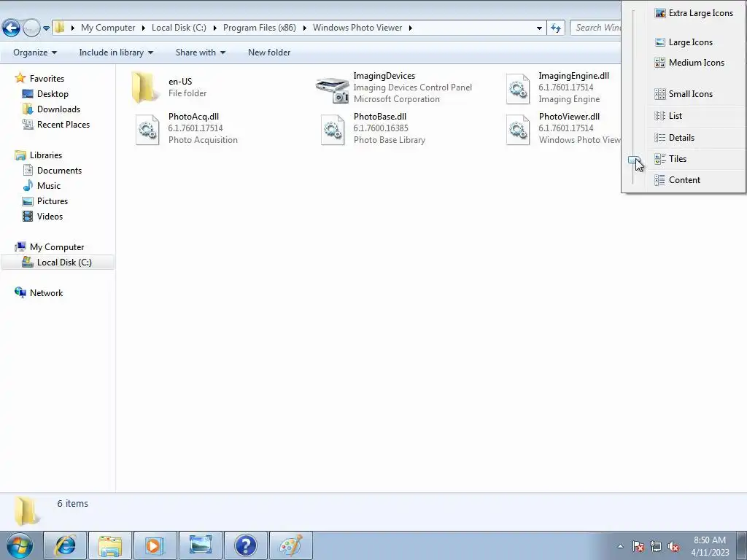Open Desktop in Favorites
The height and width of the screenshot is (560, 747).
53,94
